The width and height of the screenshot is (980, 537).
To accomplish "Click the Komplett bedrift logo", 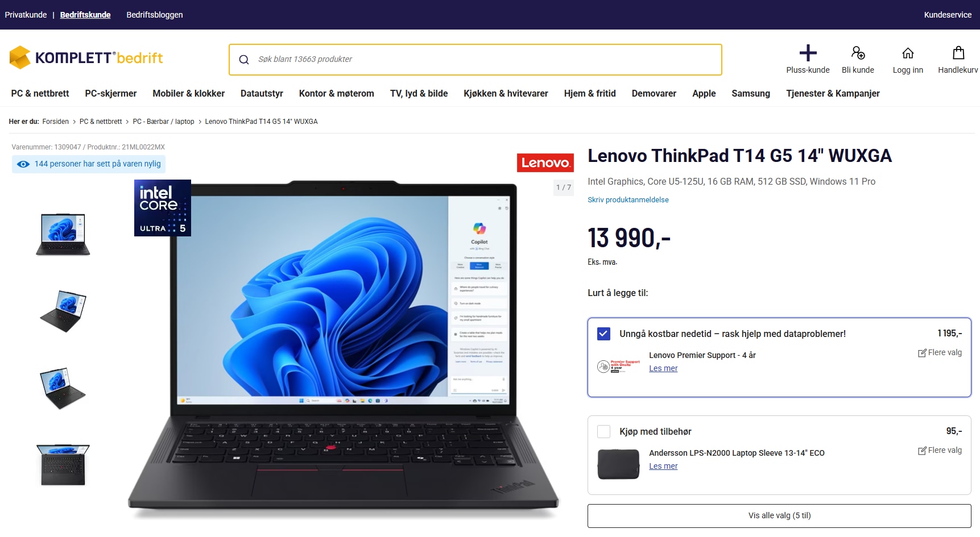I will [86, 57].
